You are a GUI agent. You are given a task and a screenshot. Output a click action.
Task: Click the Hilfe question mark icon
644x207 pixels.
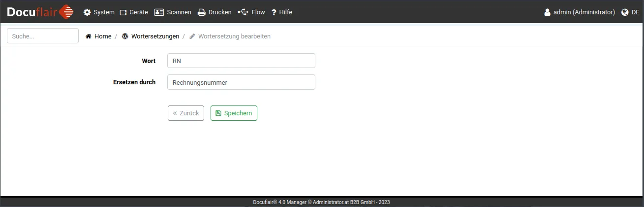(274, 12)
